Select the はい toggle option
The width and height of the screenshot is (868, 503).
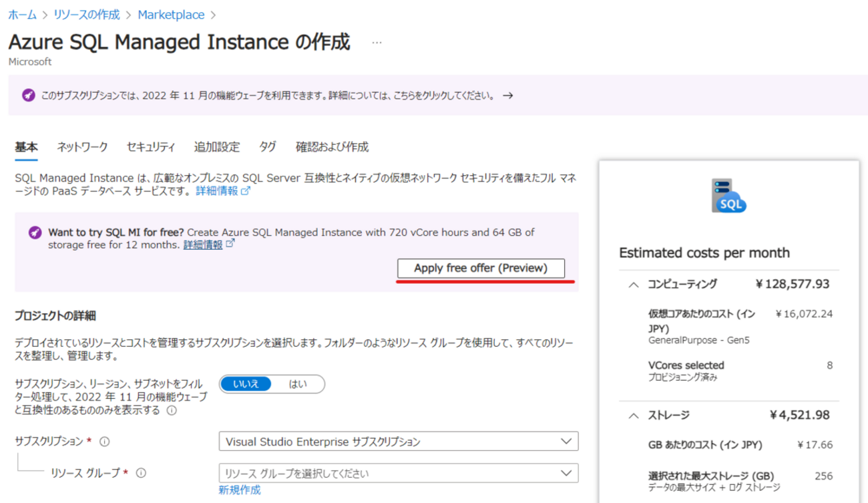pyautogui.click(x=298, y=384)
